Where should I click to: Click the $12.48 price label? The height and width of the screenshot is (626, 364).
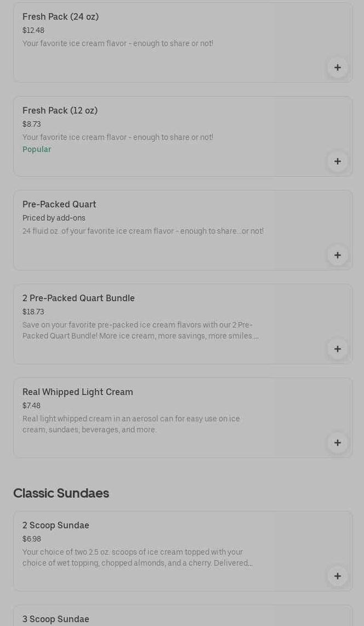pos(33,31)
